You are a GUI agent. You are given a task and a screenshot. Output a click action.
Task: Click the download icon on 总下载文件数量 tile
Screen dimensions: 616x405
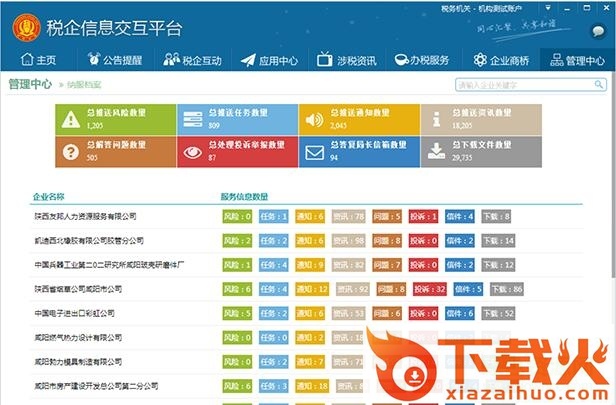(436, 152)
